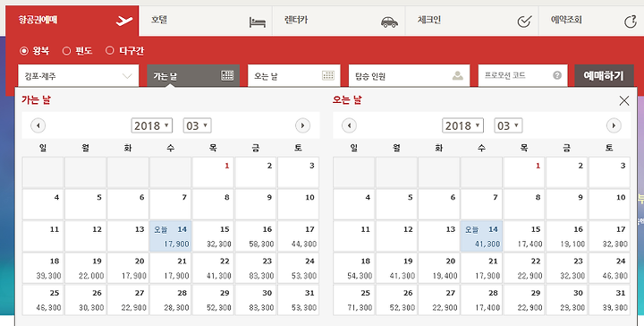
Task: Click the passenger person icon
Action: [458, 75]
